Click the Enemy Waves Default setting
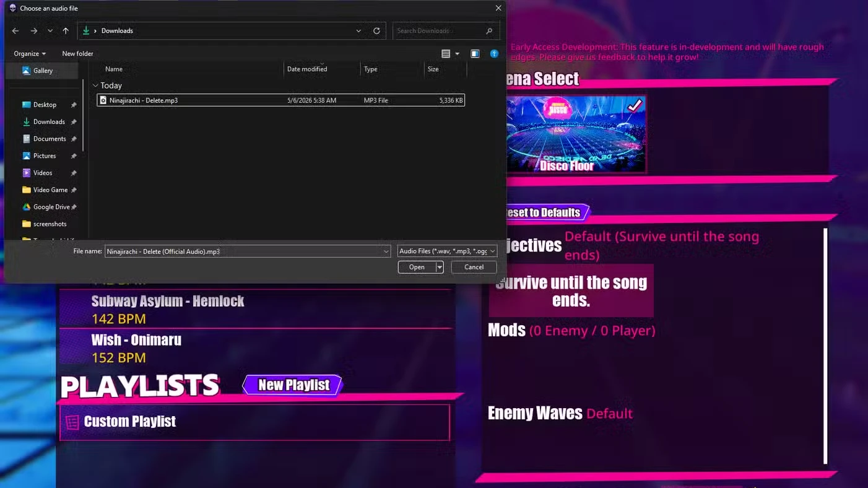The width and height of the screenshot is (868, 488). click(x=560, y=413)
